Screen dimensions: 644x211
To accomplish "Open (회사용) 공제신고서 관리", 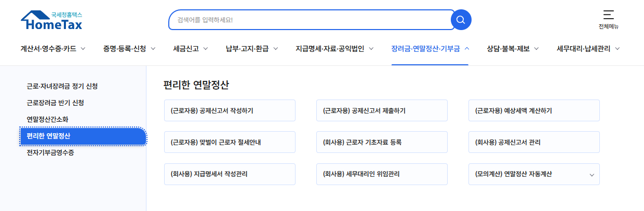I will [x=534, y=142].
